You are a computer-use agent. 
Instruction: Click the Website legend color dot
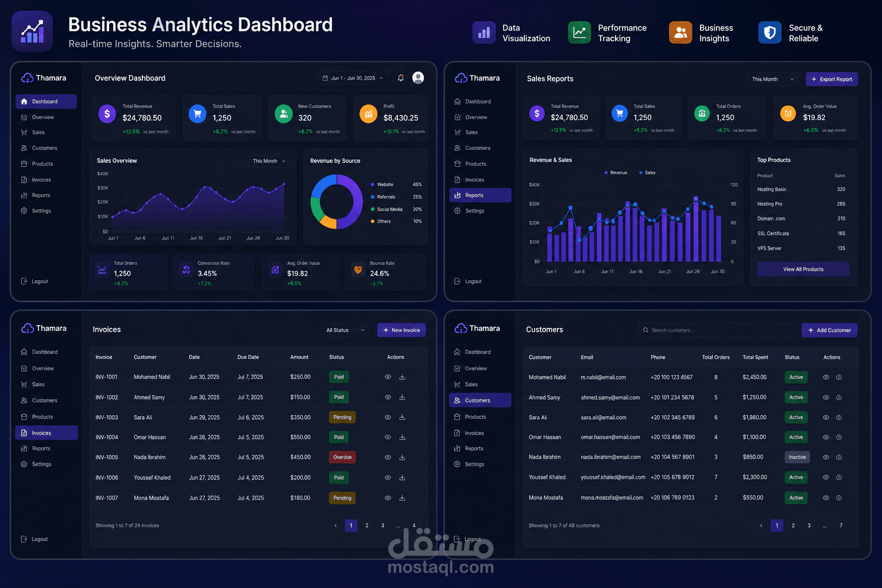click(x=372, y=184)
